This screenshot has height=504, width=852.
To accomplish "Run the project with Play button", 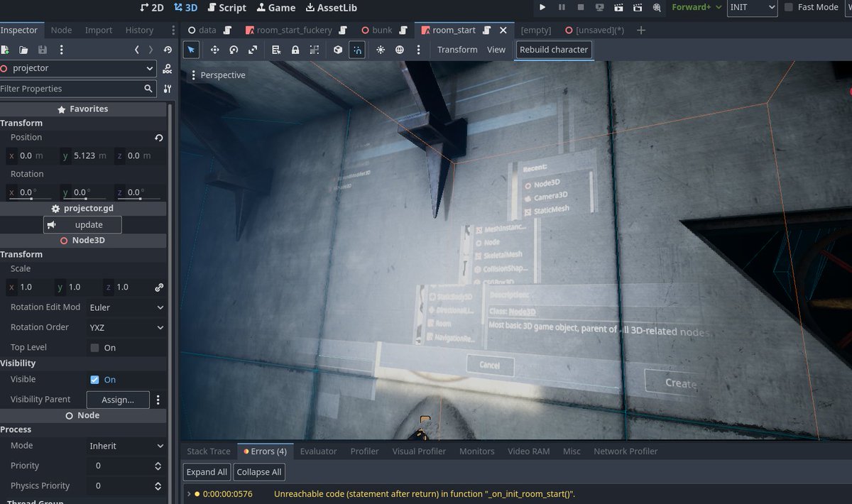I will pyautogui.click(x=542, y=7).
